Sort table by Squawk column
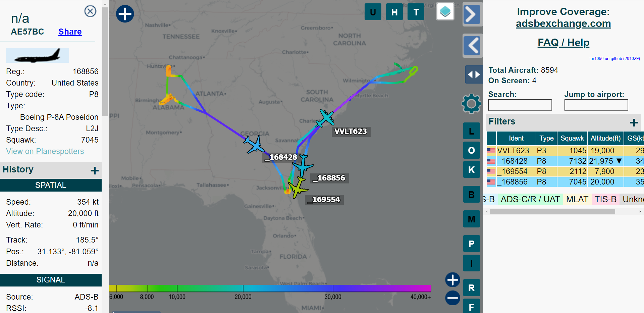This screenshot has width=644, height=313. point(572,138)
